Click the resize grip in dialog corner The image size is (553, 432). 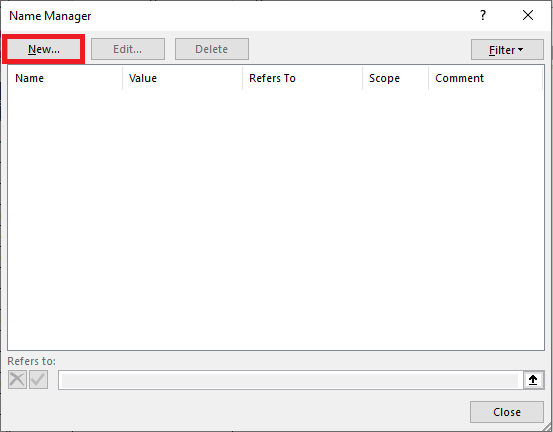click(547, 427)
